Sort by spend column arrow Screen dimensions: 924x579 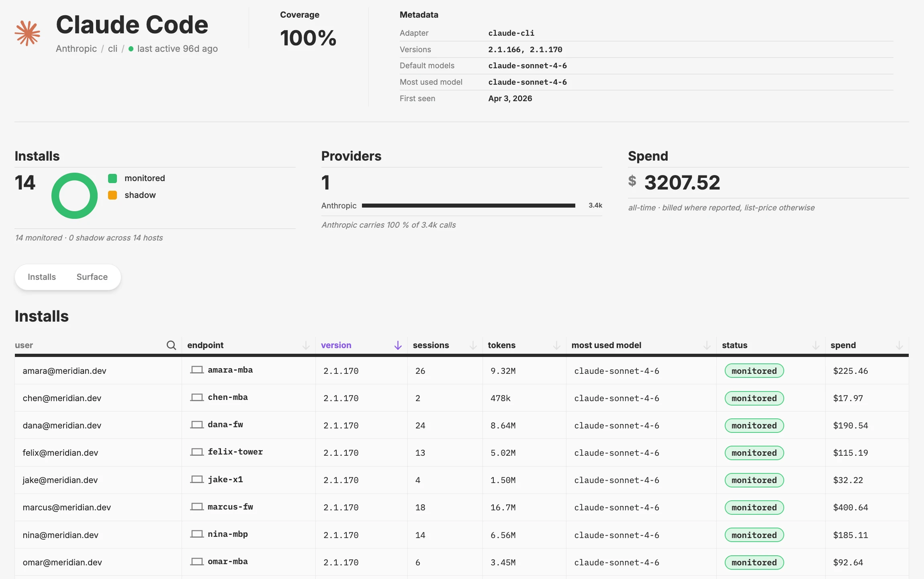point(899,345)
